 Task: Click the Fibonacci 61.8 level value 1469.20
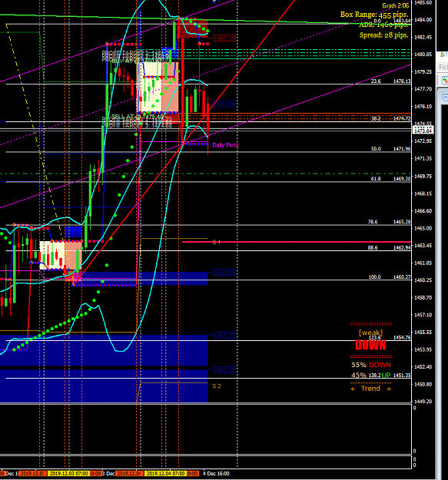[x=402, y=178]
